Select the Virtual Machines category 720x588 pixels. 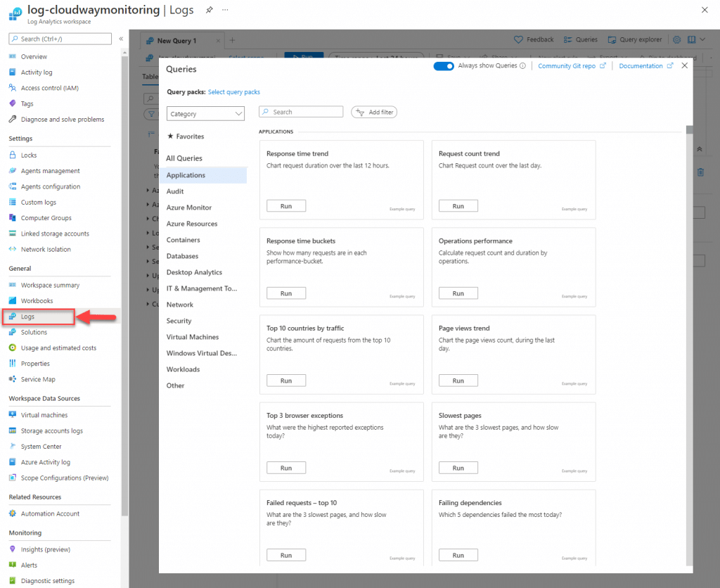pos(193,337)
